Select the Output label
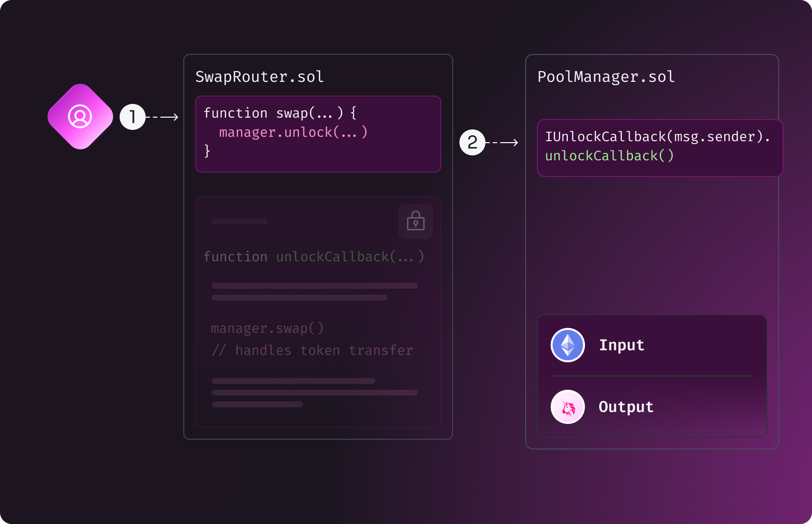Screen dimensions: 812x524 [626, 407]
